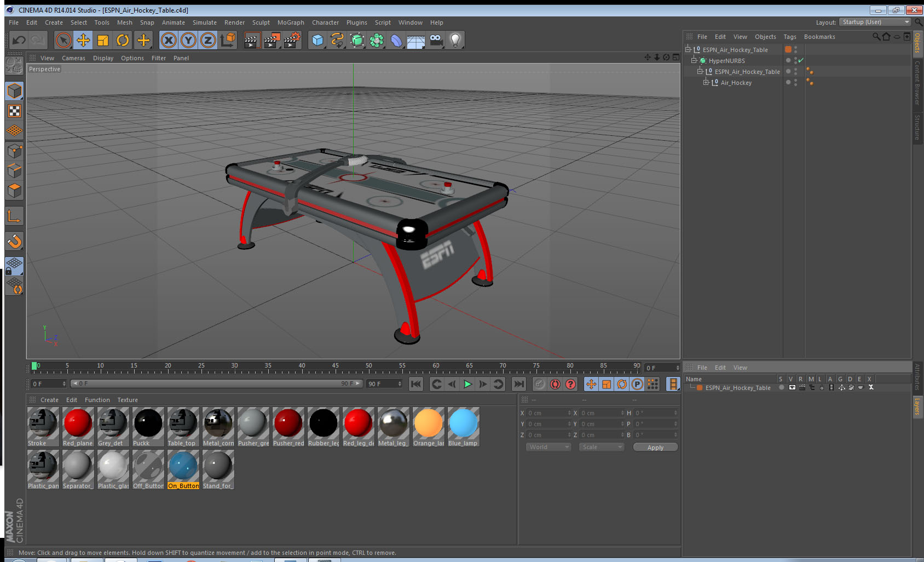This screenshot has width=924, height=562.
Task: Add a light bulb object
Action: pos(455,40)
